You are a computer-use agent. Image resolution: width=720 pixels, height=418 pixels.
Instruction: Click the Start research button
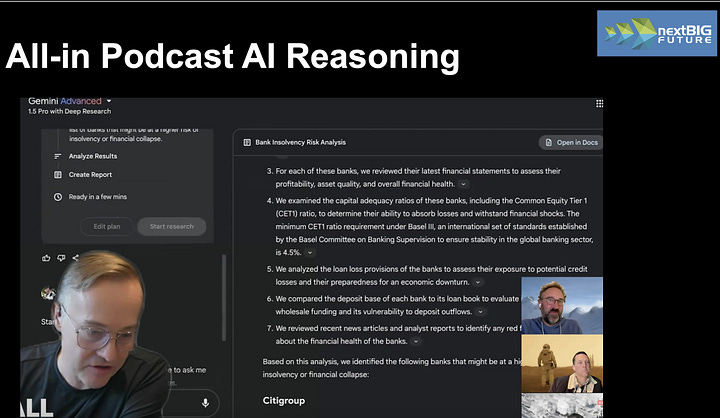[x=171, y=226]
